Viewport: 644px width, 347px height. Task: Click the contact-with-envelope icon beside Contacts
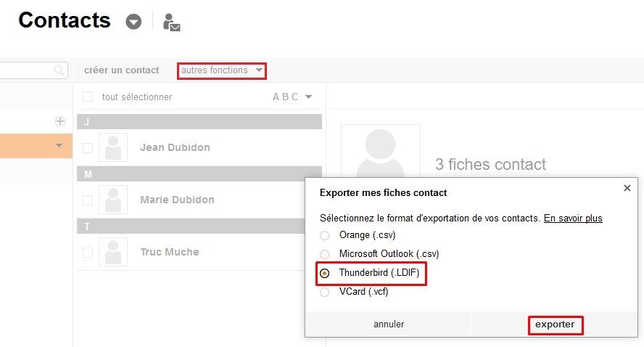171,22
